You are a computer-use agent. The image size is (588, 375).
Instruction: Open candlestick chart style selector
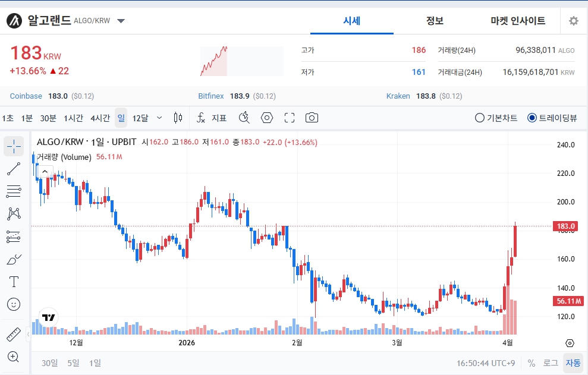coord(177,118)
